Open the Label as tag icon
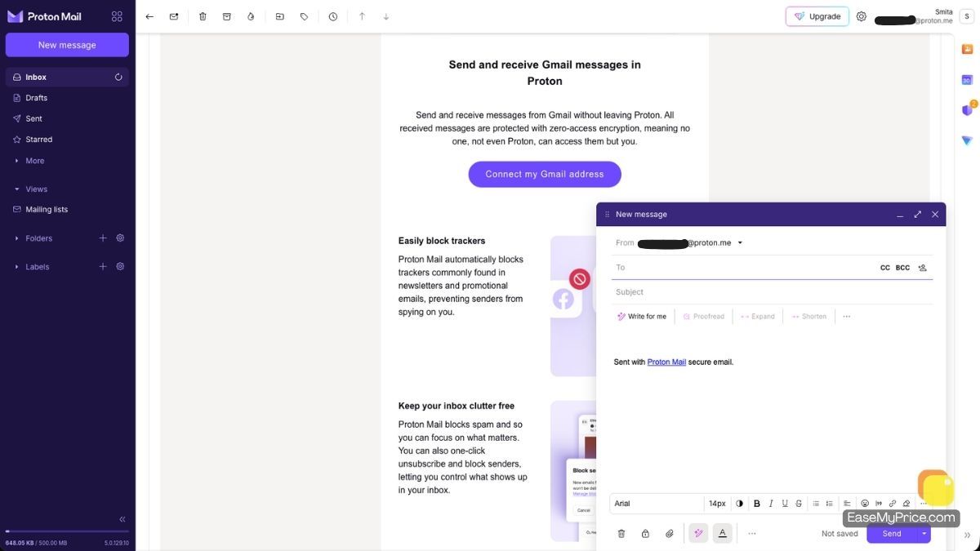This screenshot has width=980, height=551. click(x=304, y=16)
